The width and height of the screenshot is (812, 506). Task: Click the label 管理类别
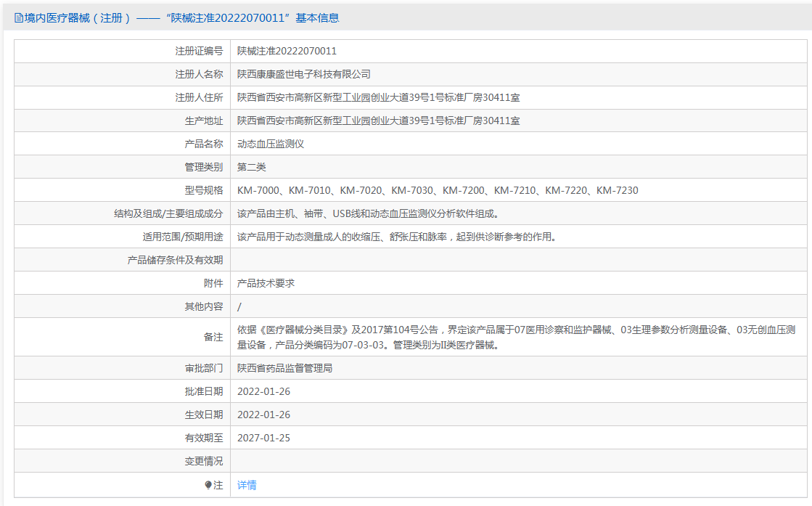pos(203,167)
